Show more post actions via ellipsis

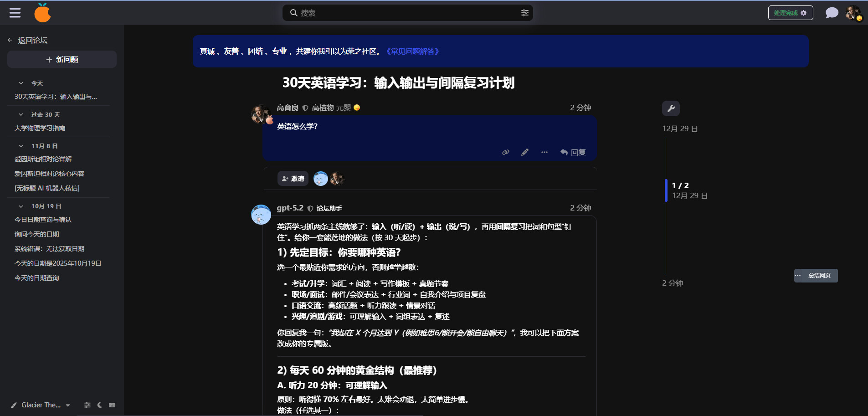click(544, 152)
